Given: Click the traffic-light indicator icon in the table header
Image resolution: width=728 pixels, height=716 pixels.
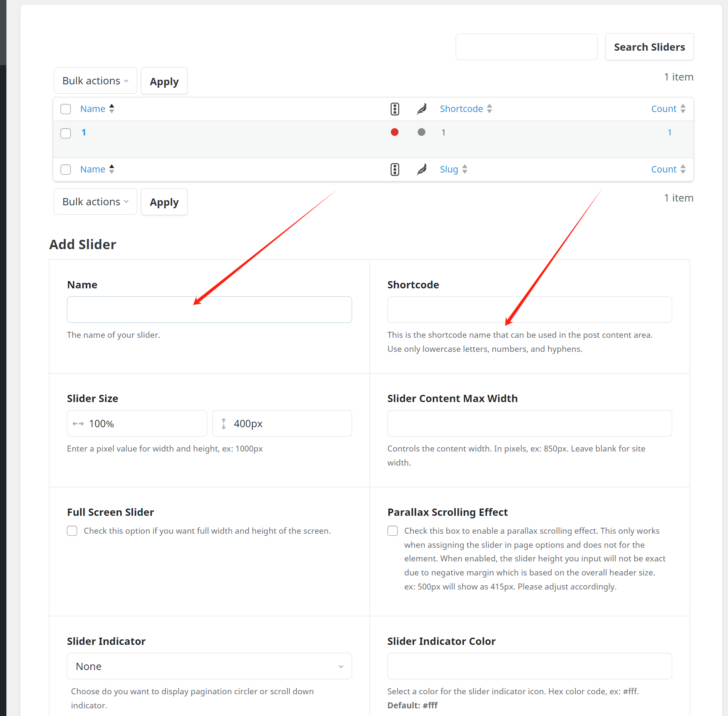Looking at the screenshot, I should click(x=395, y=109).
